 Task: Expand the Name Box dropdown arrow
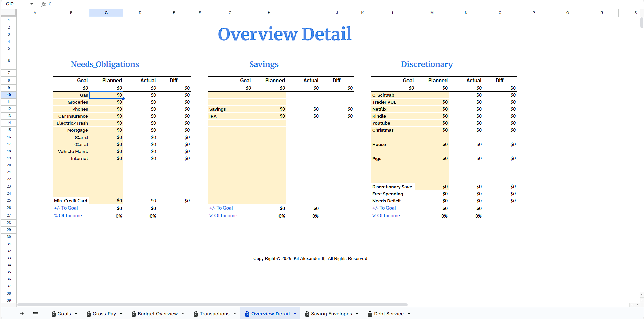pyautogui.click(x=32, y=4)
